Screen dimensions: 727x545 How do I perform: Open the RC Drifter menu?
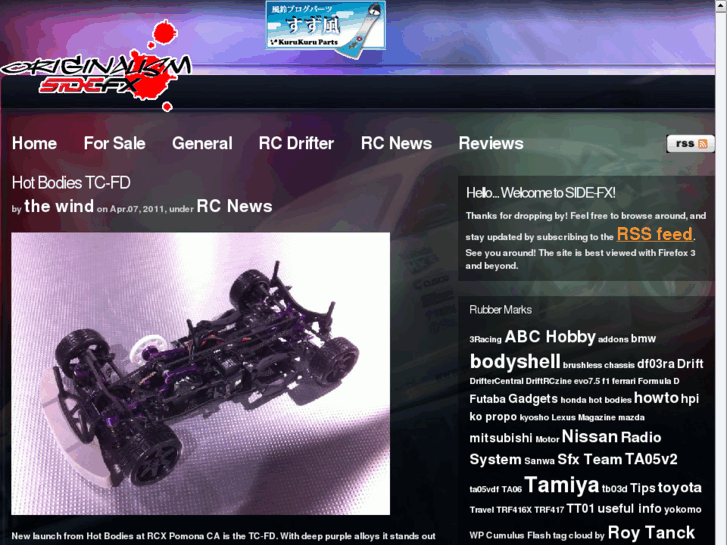[296, 143]
